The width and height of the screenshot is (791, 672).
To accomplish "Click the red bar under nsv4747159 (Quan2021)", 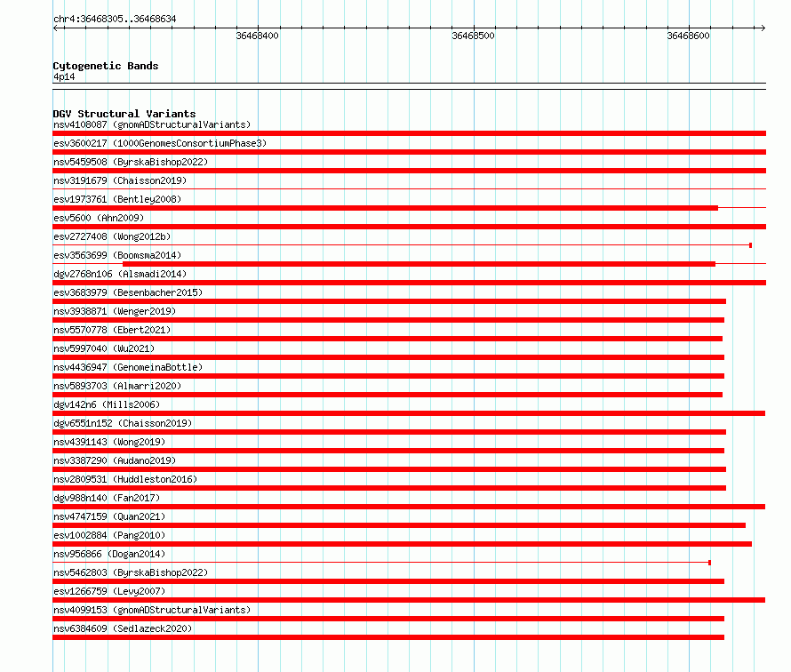I will point(399,525).
